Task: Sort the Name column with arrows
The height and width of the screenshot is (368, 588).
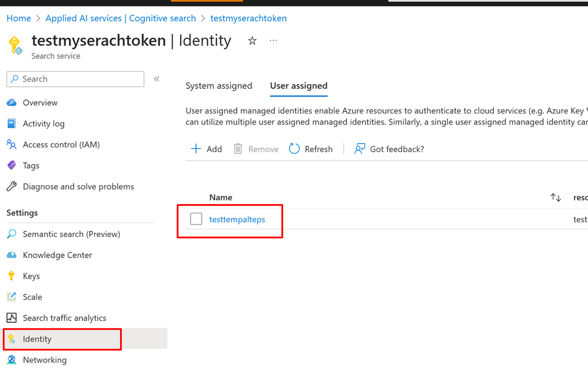Action: [556, 198]
